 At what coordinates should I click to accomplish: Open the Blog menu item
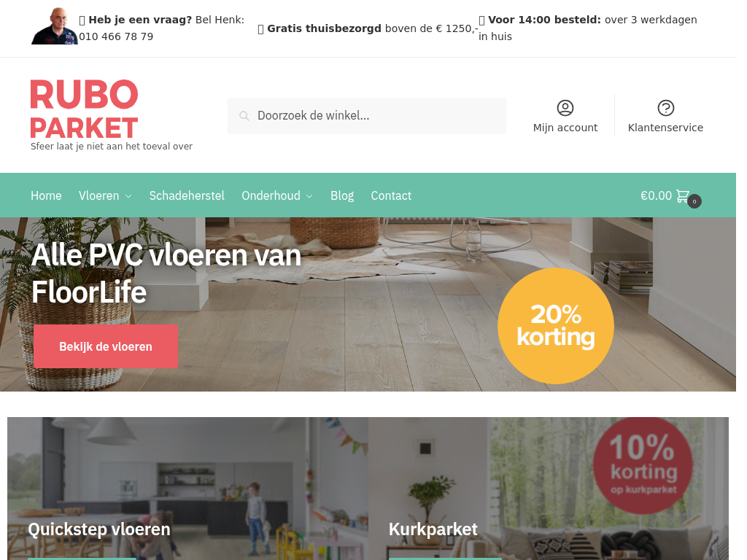(342, 195)
